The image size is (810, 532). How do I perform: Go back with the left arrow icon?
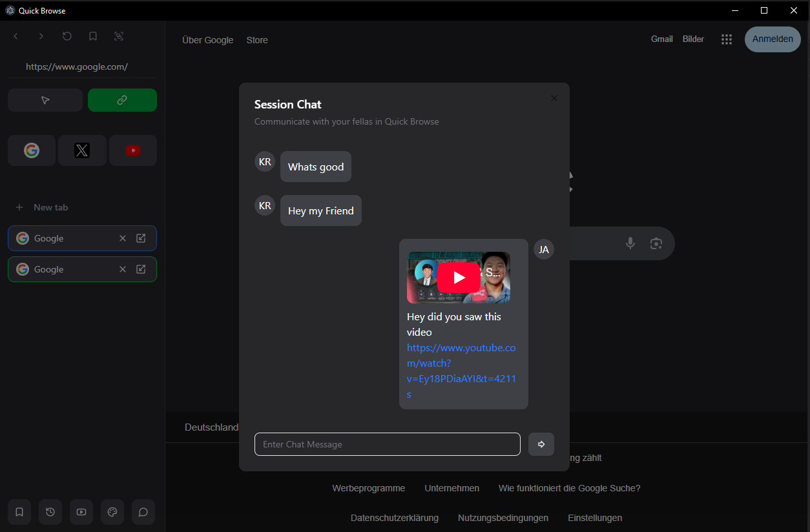16,36
